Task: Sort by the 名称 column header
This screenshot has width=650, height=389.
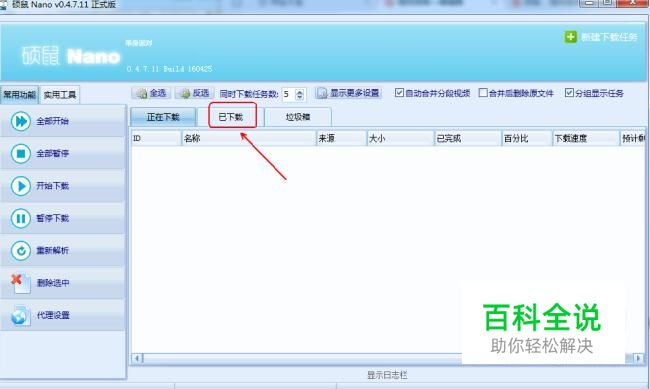Action: pos(249,139)
